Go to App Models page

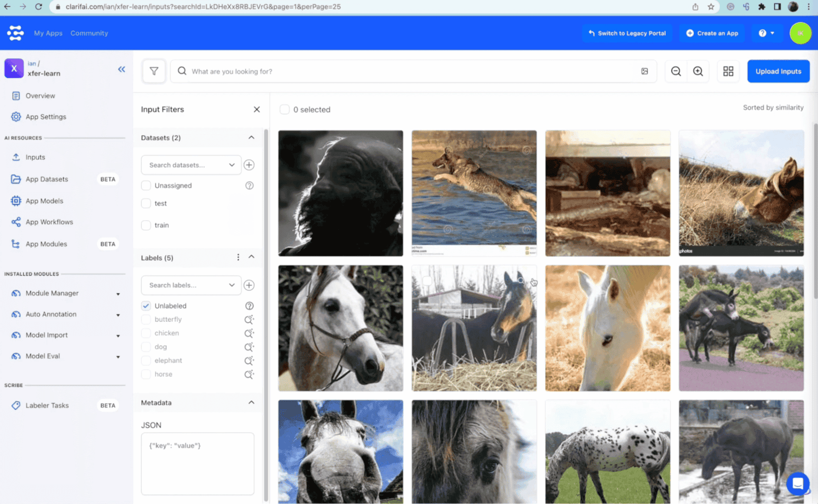44,201
